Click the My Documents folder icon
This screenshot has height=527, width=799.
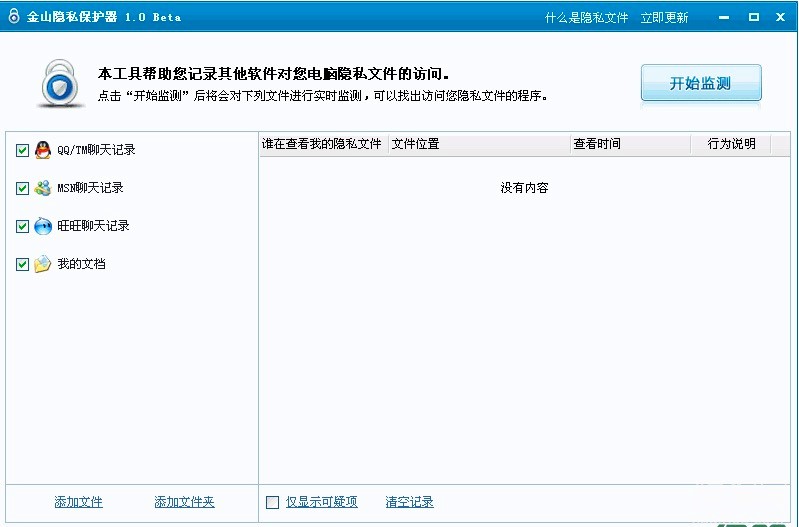point(42,264)
